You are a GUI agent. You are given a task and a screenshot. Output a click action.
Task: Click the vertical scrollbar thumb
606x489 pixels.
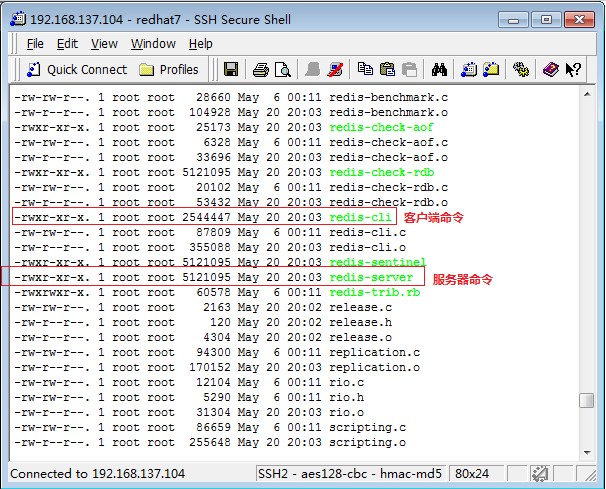point(587,400)
